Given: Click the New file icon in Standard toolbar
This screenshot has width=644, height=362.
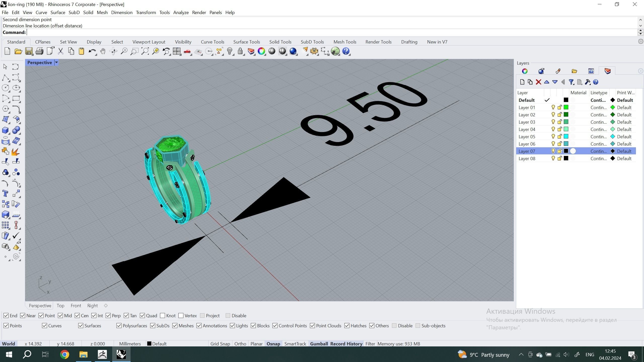Looking at the screenshot, I should 7,51.
